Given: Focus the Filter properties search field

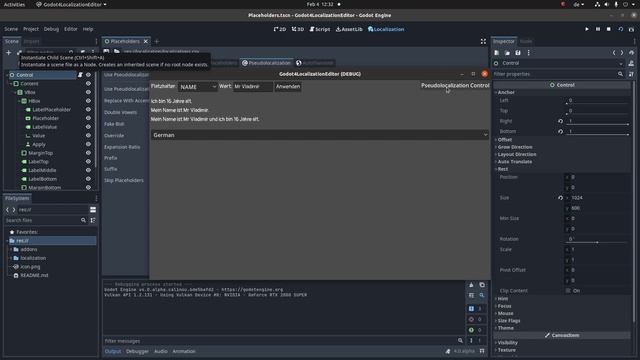Looking at the screenshot, I should tap(558, 74).
